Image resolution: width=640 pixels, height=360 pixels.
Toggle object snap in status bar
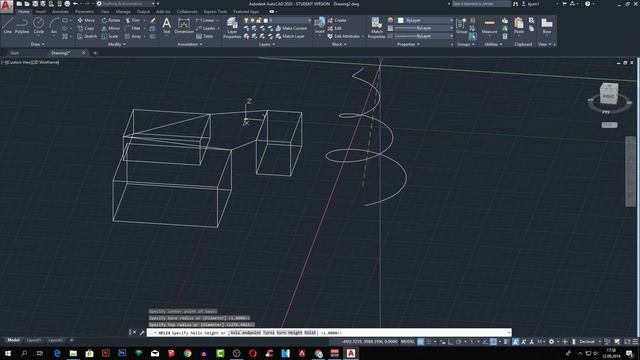[493, 342]
